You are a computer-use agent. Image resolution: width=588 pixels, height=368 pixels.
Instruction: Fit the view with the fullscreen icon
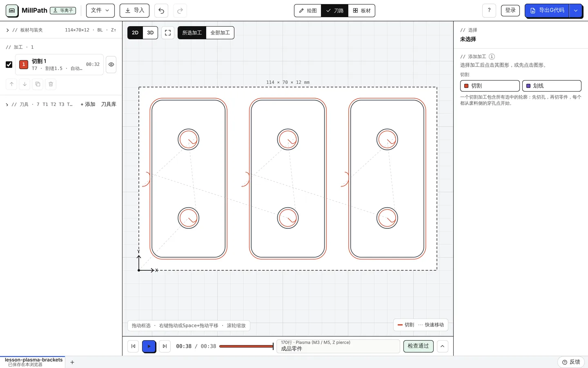[168, 33]
